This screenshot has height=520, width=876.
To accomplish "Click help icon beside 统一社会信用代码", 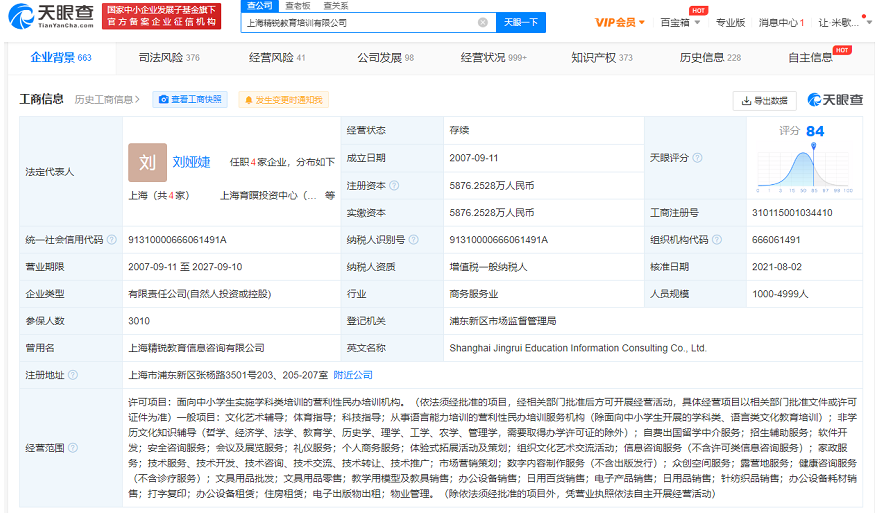I will (x=112, y=240).
